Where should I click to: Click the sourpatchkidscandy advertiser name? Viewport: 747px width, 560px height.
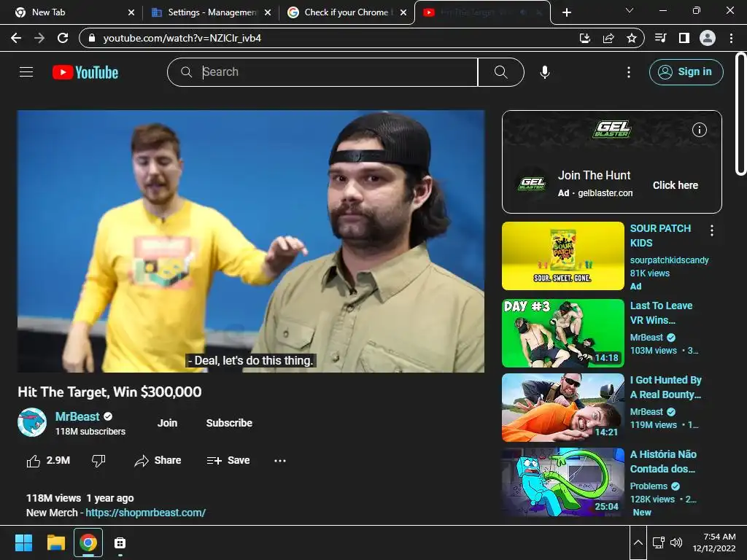[x=670, y=260]
